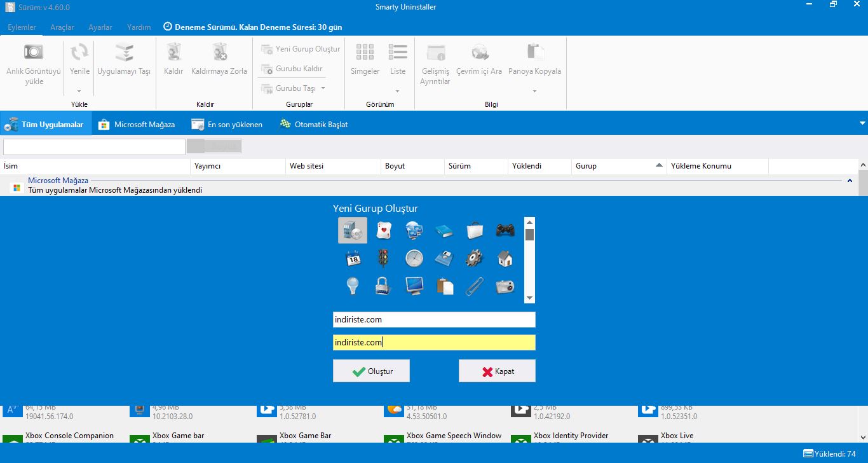
Task: Open the Yardım menu tab
Action: [139, 27]
